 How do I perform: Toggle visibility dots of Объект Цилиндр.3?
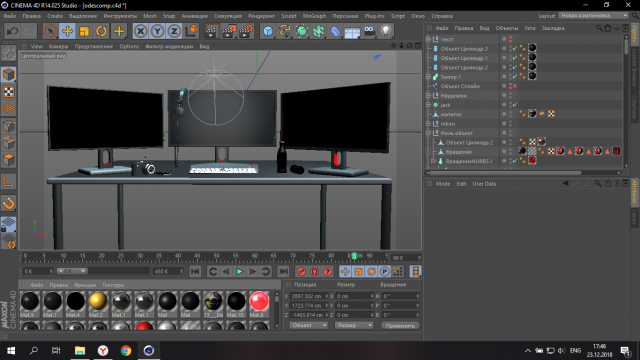point(510,49)
